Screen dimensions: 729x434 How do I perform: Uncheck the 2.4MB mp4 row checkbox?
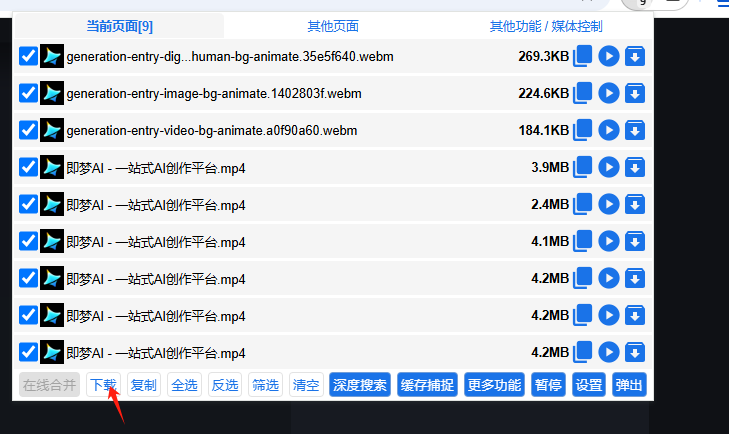(x=28, y=204)
